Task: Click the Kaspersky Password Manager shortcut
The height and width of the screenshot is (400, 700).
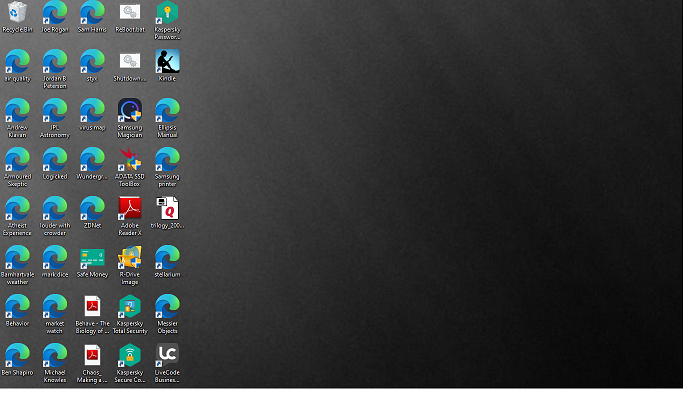Action: click(167, 14)
